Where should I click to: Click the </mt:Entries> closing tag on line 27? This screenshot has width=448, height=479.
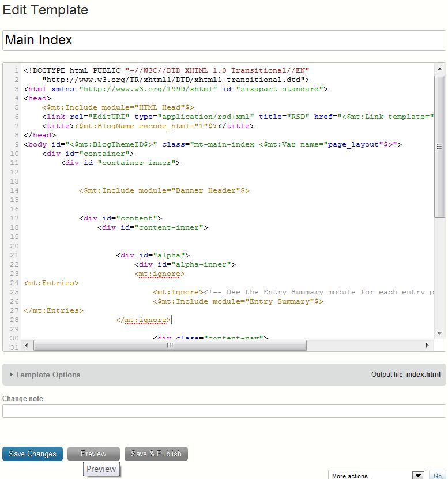[54, 310]
